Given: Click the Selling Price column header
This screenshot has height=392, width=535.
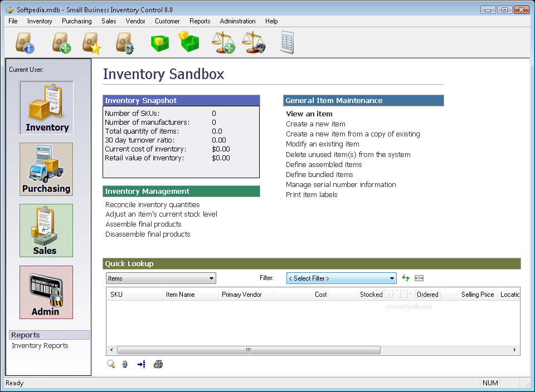Looking at the screenshot, I should point(469,295).
